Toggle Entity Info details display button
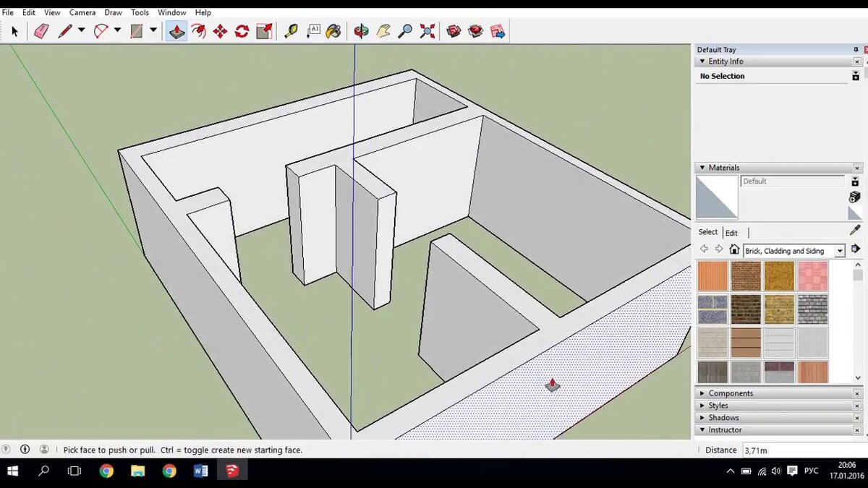Viewport: 868px width, 488px height. pyautogui.click(x=856, y=76)
